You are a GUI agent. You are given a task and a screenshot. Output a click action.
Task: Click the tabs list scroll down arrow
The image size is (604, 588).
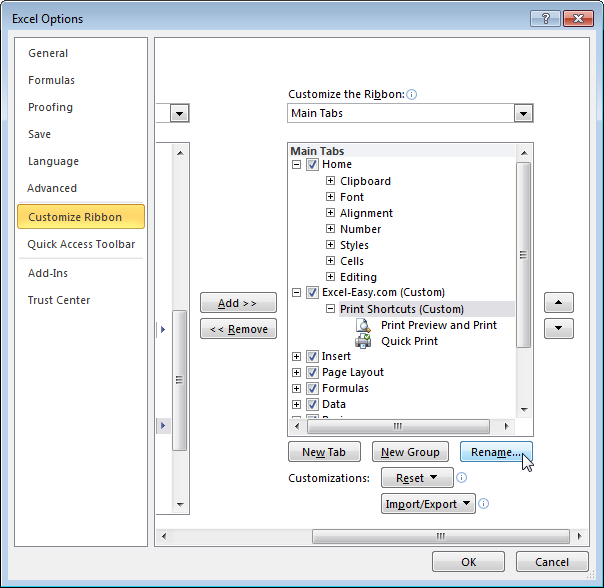524,410
